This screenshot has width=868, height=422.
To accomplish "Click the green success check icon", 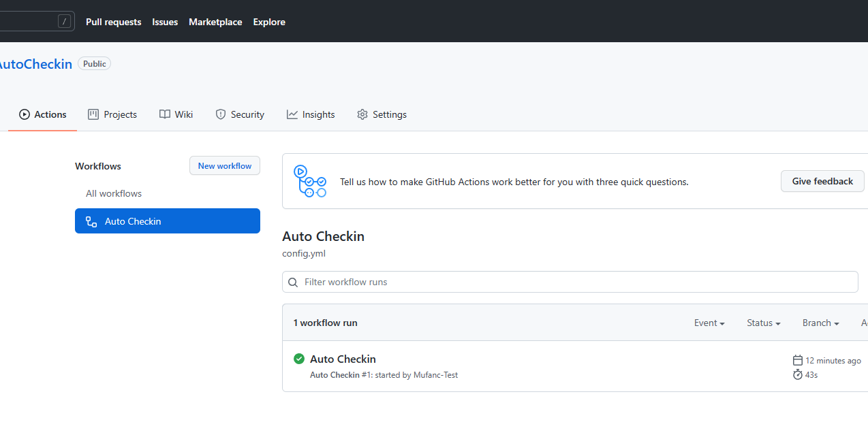I will point(299,359).
